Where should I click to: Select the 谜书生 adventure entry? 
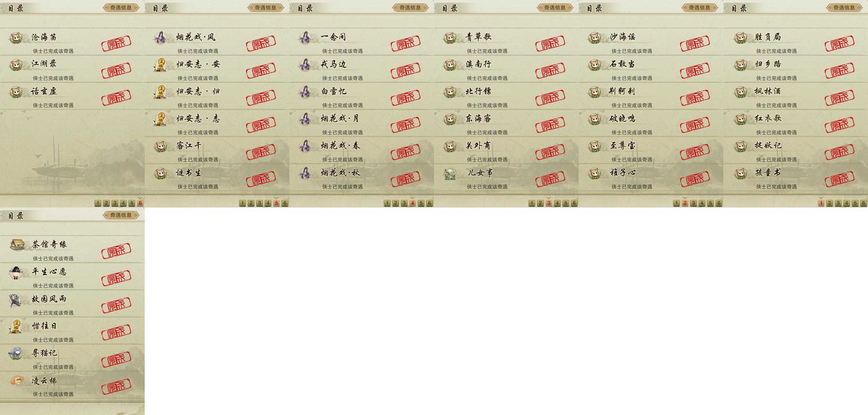[217, 177]
